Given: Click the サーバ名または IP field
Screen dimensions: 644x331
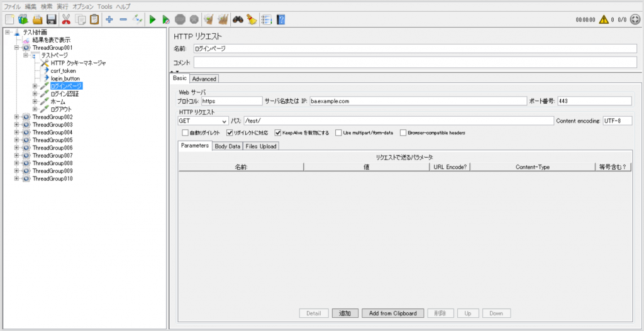Looking at the screenshot, I should (x=418, y=101).
